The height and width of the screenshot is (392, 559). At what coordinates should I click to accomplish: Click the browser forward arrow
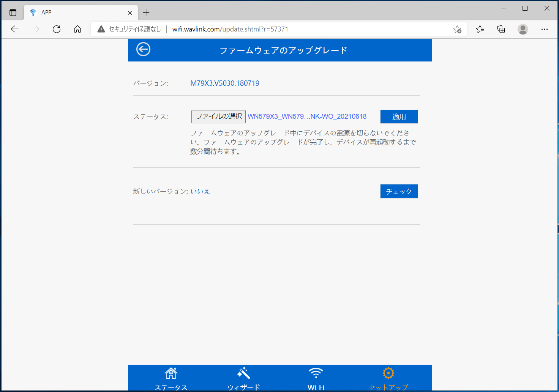click(x=36, y=29)
